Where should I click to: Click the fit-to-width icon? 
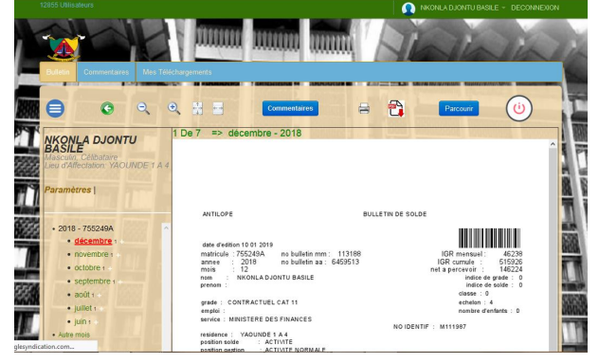[x=218, y=108]
